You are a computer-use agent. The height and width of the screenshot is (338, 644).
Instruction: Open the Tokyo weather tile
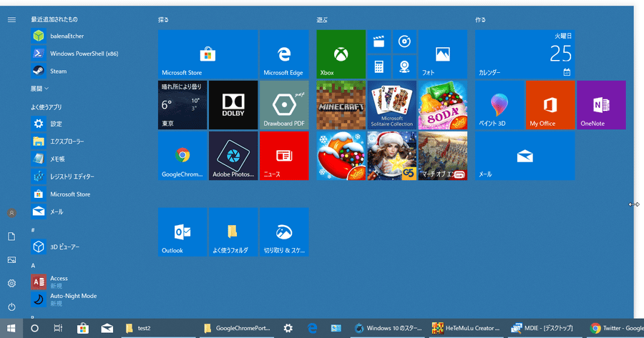[182, 105]
